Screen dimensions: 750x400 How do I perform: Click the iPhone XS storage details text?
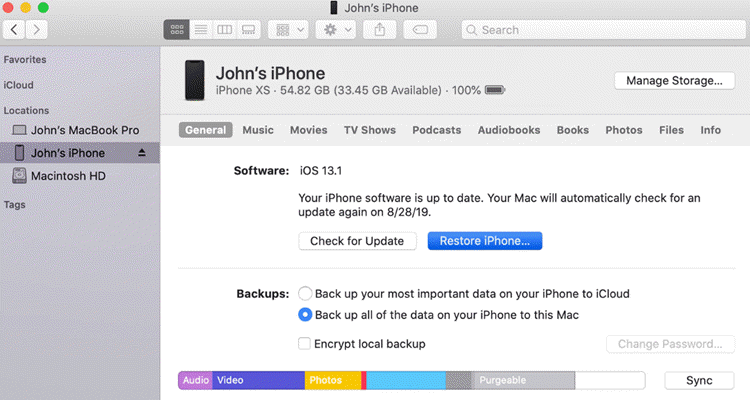[x=348, y=90]
